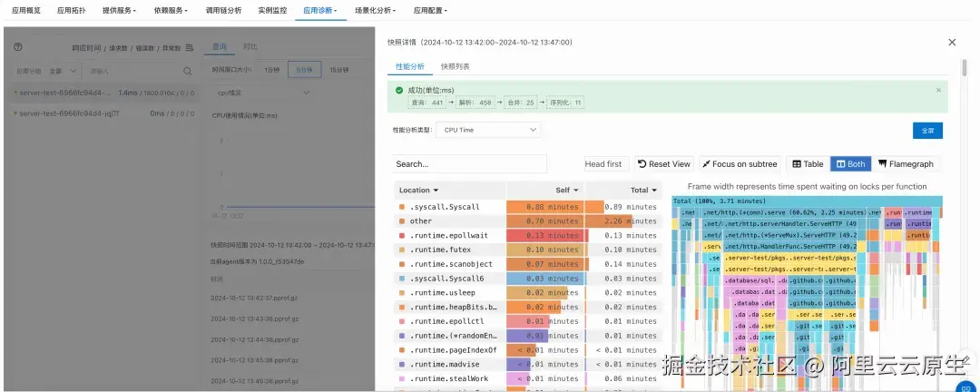This screenshot has width=980, height=392.
Task: Switch view mode to Flamegraph
Action: [x=906, y=164]
